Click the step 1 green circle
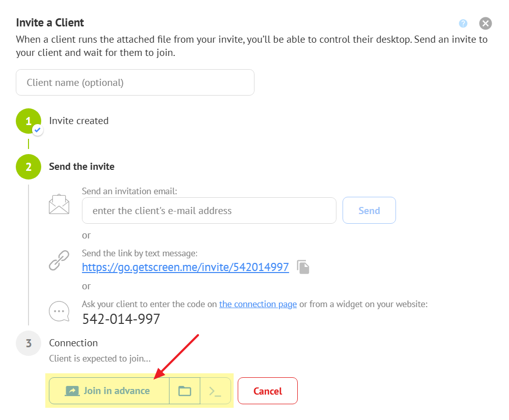Viewport: 509px width, 420px height. coord(28,121)
